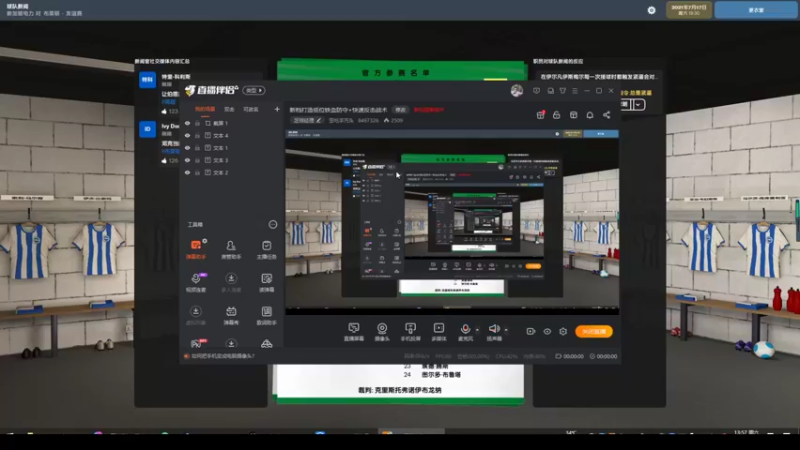Screen dimensions: 800x450
Task: Switch to the first scene tab in red
Action: (205, 109)
